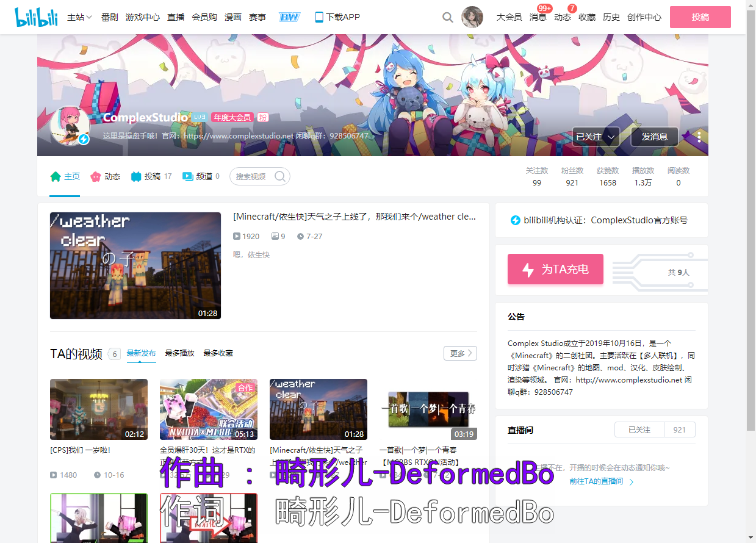The image size is (756, 543).
Task: Open 番剧 in the top navigation
Action: coord(110,17)
